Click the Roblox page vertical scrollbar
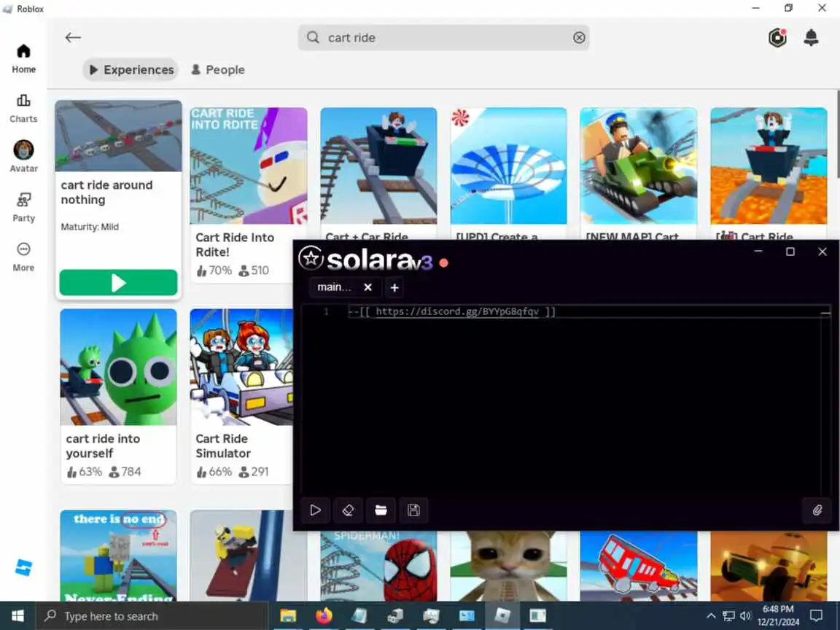The image size is (840, 630). (x=837, y=134)
